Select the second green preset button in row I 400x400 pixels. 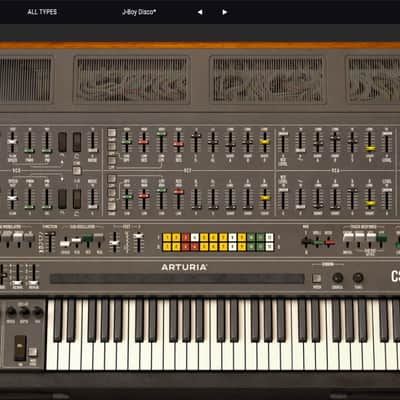click(x=260, y=237)
